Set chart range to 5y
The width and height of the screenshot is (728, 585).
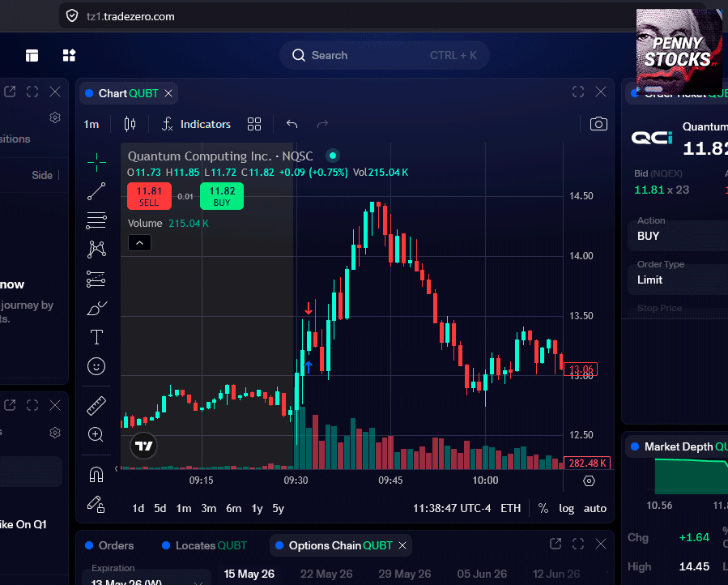pyautogui.click(x=278, y=508)
